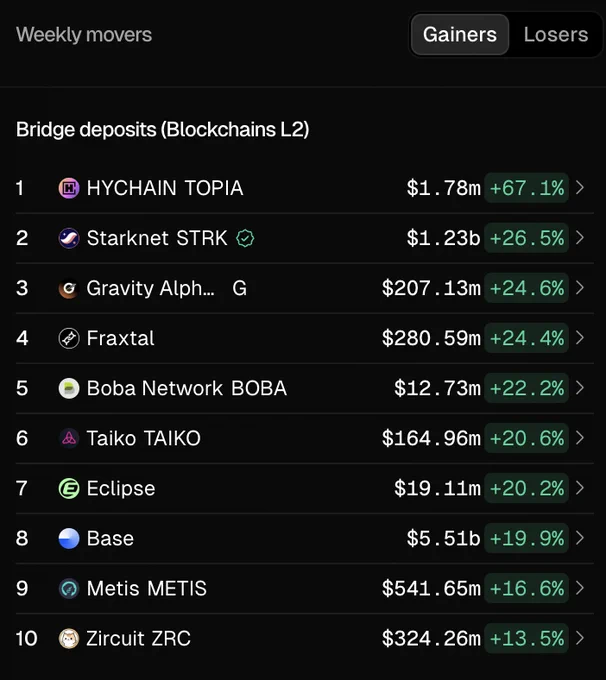Open the Base row chevron arrow

tap(580, 538)
